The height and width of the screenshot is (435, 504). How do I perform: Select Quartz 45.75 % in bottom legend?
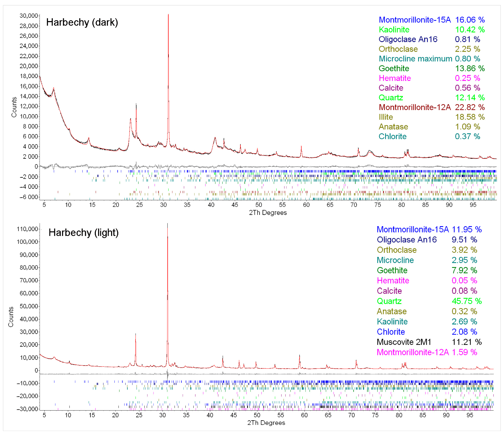pos(389,301)
